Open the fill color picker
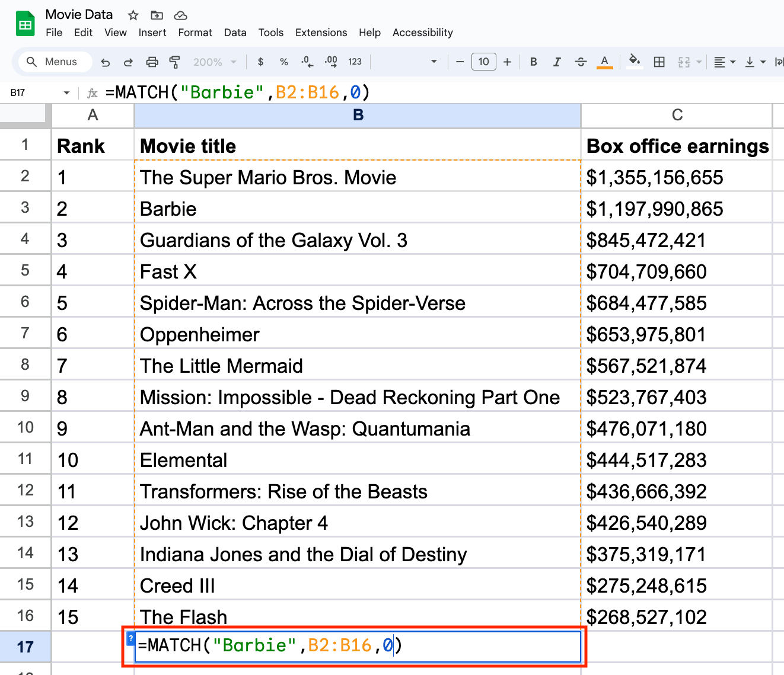784x675 pixels. [635, 62]
